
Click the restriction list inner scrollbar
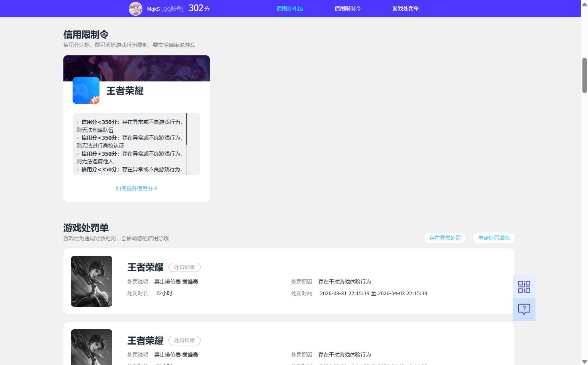click(x=187, y=129)
